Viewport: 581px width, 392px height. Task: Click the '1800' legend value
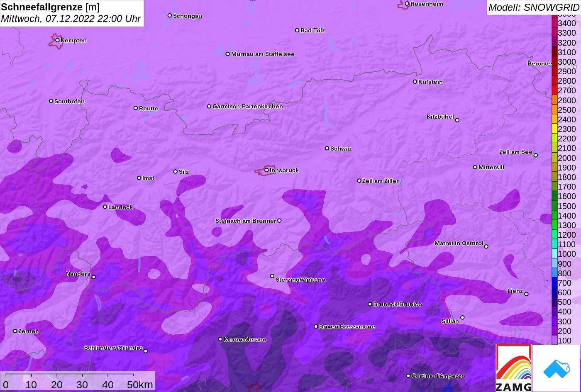[567, 177]
